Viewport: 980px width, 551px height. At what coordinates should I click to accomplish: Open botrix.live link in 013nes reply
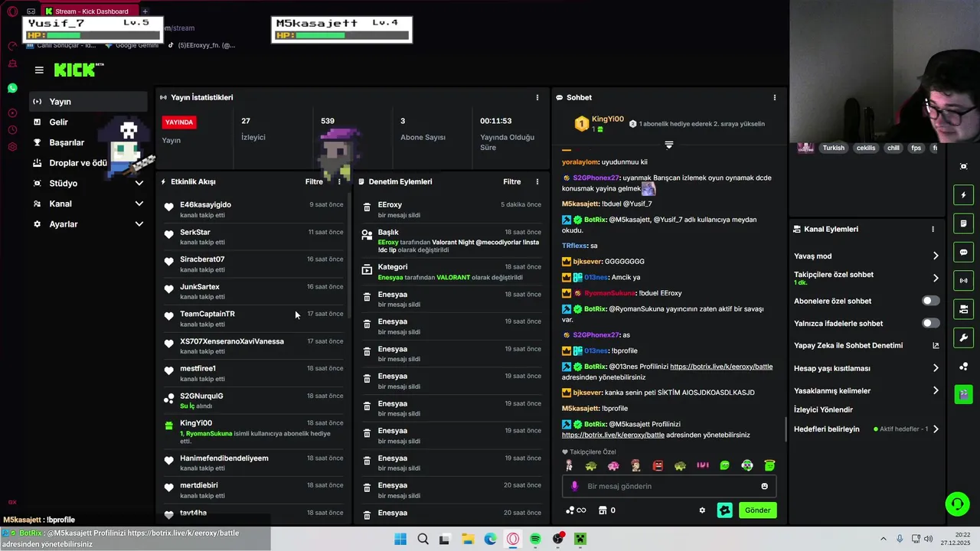721,367
